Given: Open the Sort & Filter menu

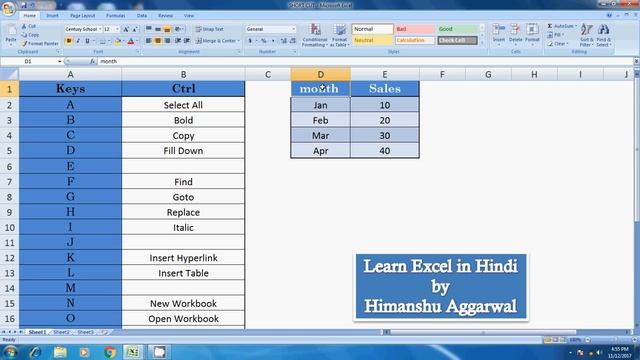Looking at the screenshot, I should click(x=587, y=35).
